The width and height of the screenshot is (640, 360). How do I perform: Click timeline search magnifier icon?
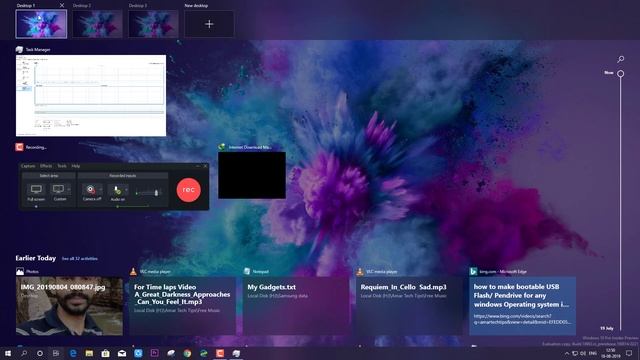pos(620,59)
